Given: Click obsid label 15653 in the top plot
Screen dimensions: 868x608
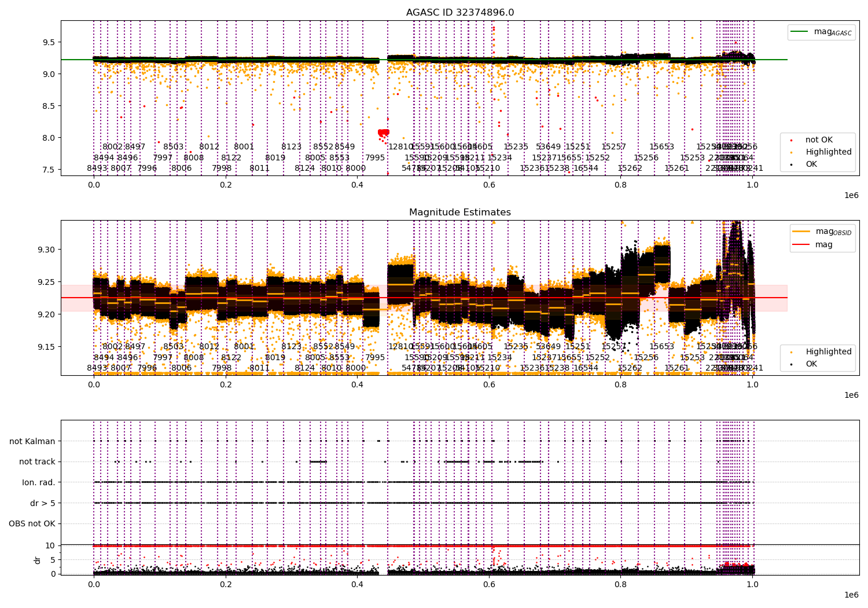Looking at the screenshot, I should click(x=662, y=147).
